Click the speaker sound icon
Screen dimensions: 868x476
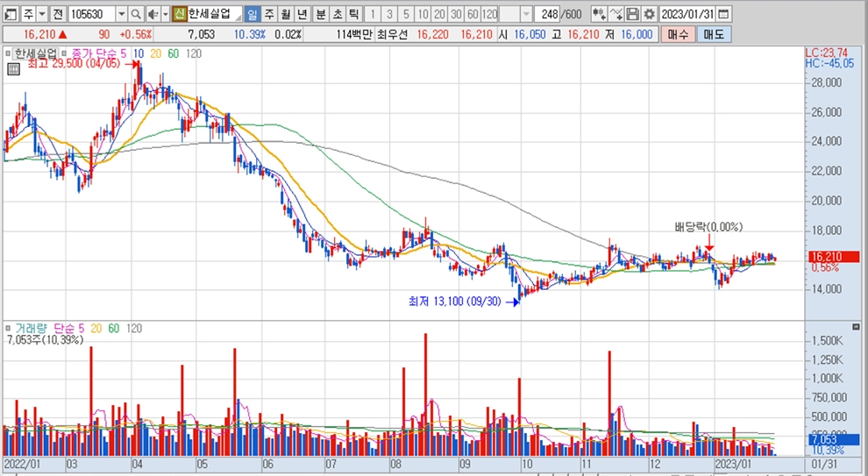pos(153,14)
